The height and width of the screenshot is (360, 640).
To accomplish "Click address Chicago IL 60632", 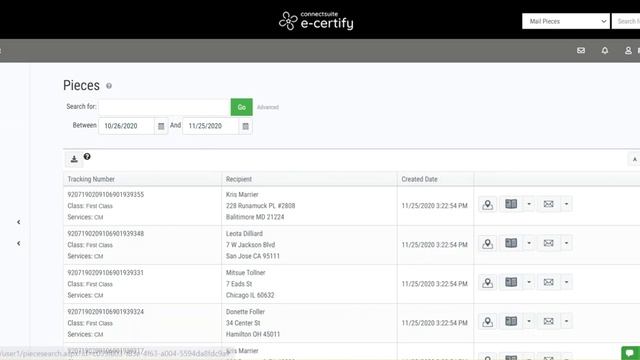I will pos(250,295).
